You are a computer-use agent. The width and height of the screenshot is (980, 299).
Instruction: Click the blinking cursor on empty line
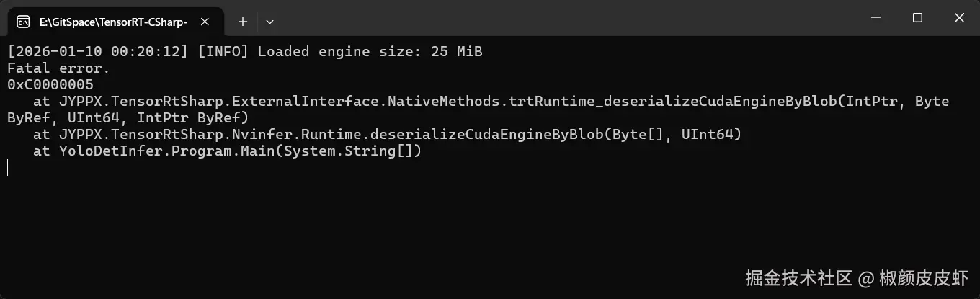pos(8,168)
